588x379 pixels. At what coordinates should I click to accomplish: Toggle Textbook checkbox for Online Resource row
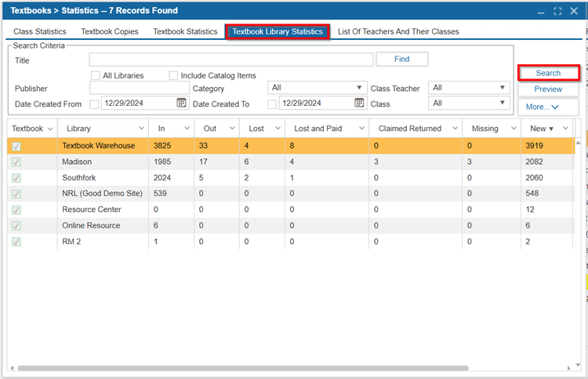[16, 225]
